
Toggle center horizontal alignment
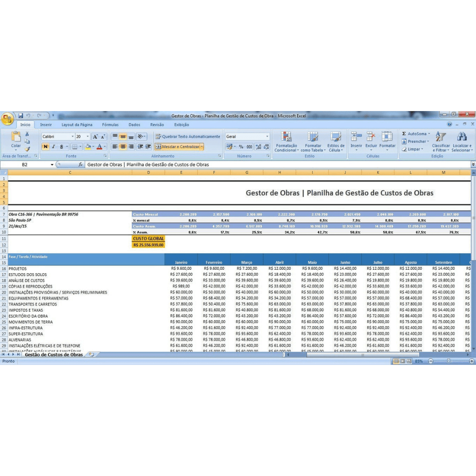(x=123, y=147)
